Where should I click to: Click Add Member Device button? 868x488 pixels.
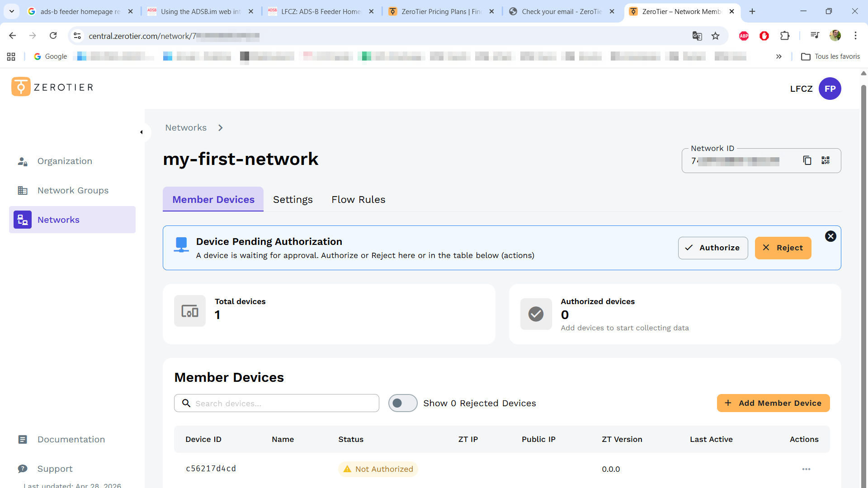773,403
